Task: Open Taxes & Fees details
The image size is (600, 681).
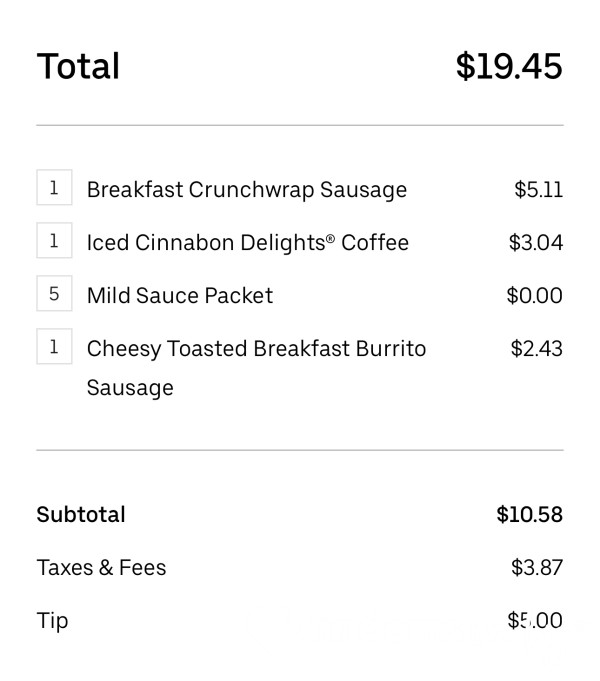Action: (101, 568)
